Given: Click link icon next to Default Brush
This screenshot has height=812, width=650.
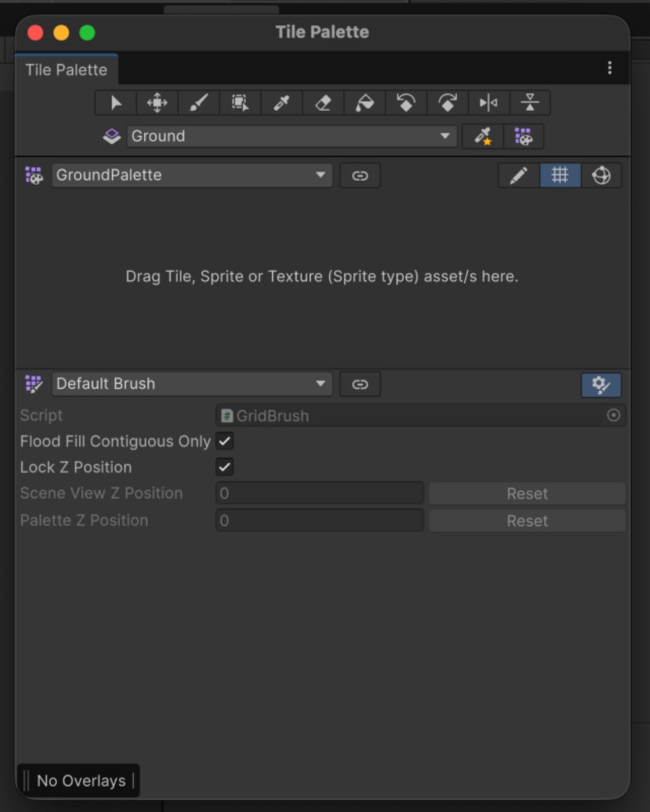Looking at the screenshot, I should pyautogui.click(x=360, y=384).
